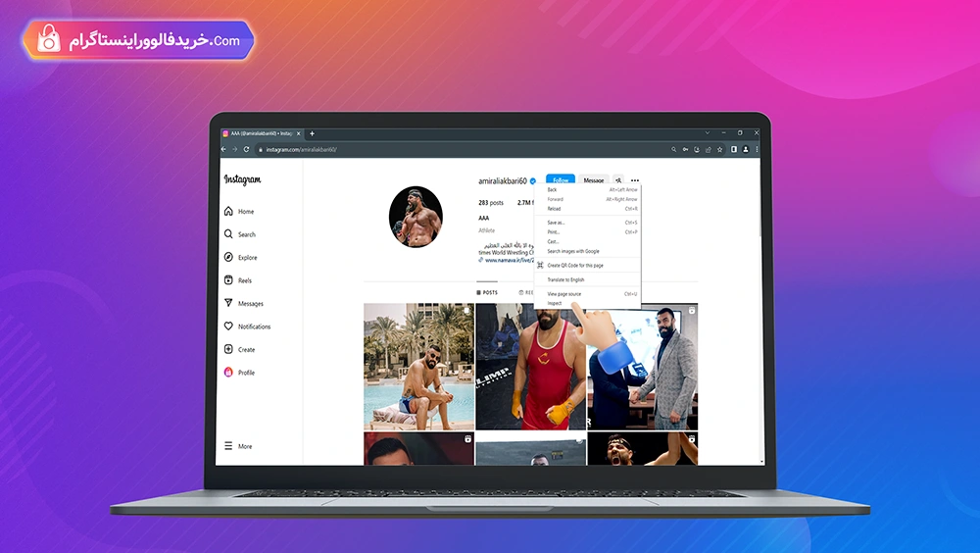Viewport: 980px width, 553px height.
Task: Click the blue Follow button
Action: point(560,180)
